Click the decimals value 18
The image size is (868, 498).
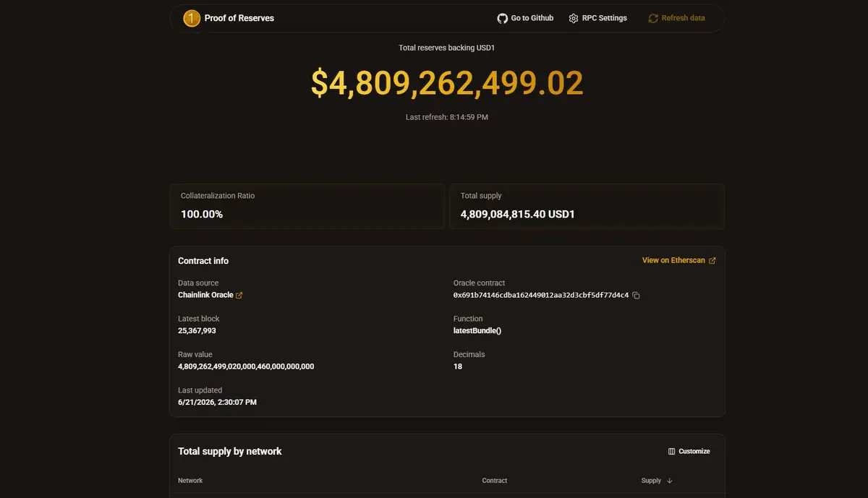click(x=458, y=366)
